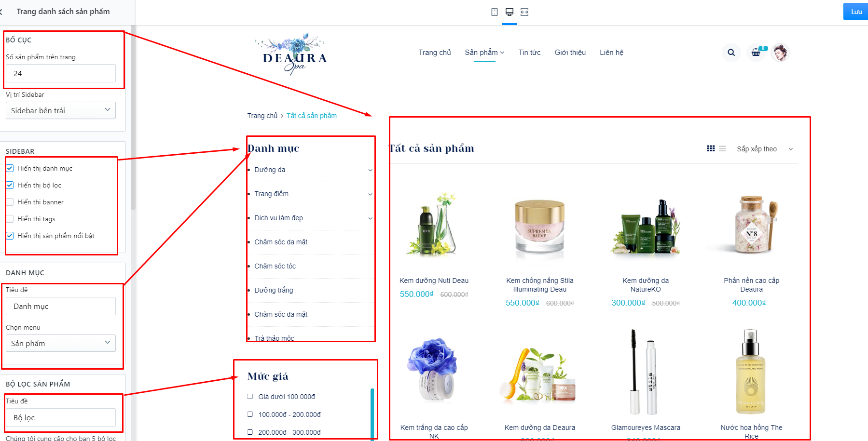This screenshot has width=868, height=441.
Task: Expand the Trang điểm category chevron
Action: pyautogui.click(x=370, y=194)
